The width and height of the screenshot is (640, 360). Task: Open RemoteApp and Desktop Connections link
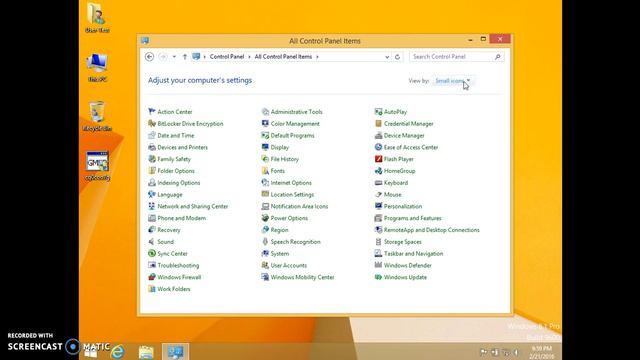click(431, 230)
